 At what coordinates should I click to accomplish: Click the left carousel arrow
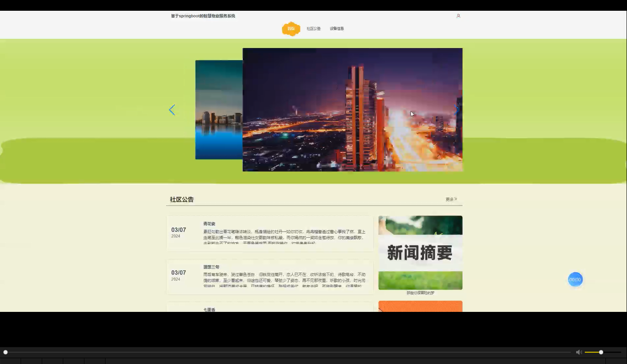[x=172, y=110]
